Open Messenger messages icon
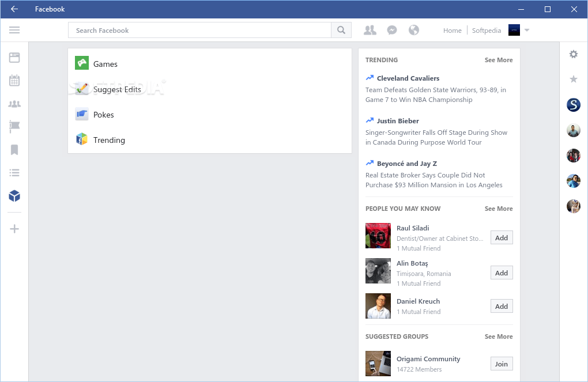Image resolution: width=588 pixels, height=382 pixels. click(x=392, y=30)
